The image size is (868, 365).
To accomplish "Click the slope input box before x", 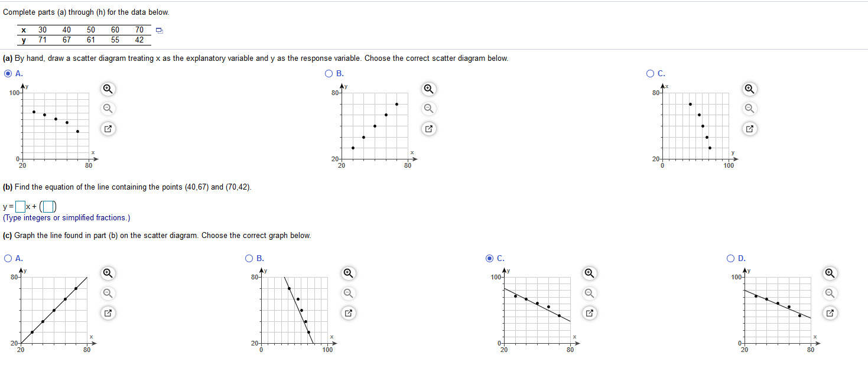I will pos(21,207).
